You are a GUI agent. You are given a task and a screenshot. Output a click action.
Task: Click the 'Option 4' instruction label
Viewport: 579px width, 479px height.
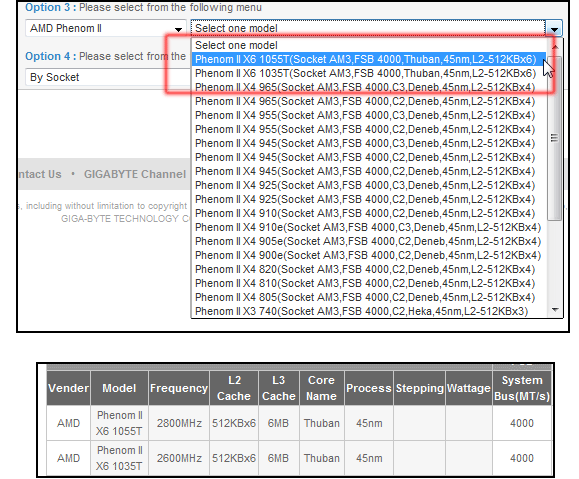click(x=106, y=56)
